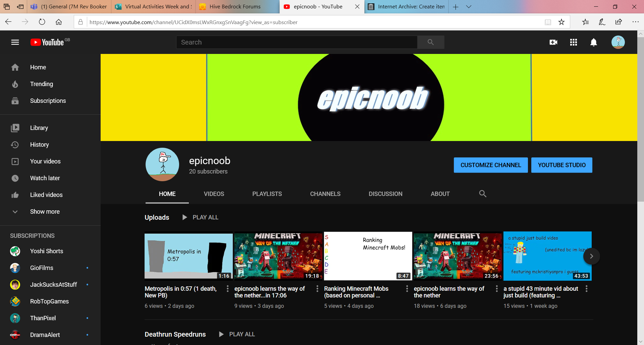This screenshot has width=644, height=345.
Task: Open the Hive Bedrock Forums tab
Action: point(237,7)
